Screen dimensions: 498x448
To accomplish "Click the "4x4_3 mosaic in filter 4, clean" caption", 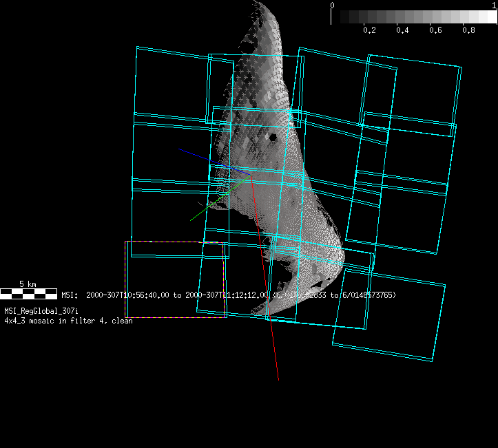I will point(68,321).
